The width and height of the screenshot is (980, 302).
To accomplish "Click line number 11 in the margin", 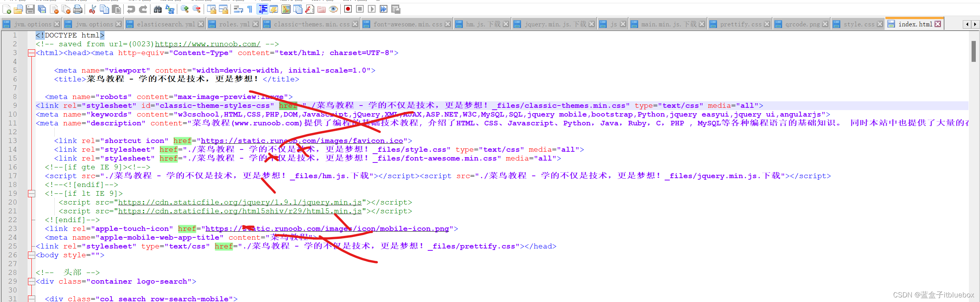I will (13, 123).
